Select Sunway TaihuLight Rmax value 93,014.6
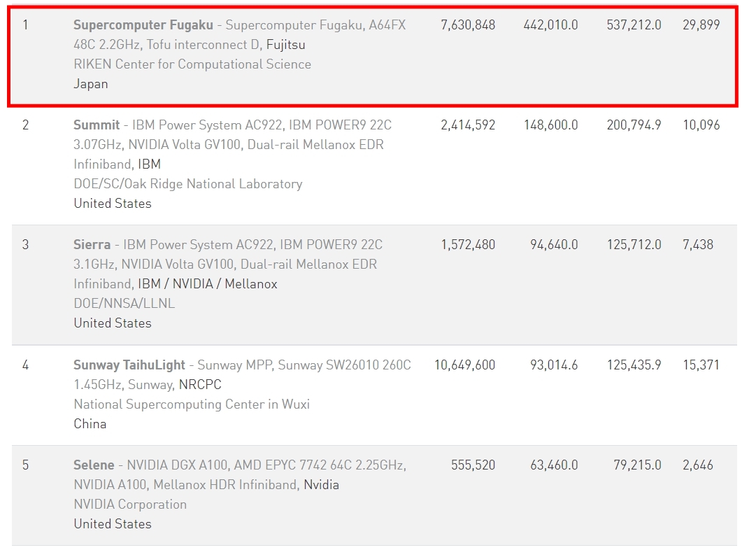The image size is (756, 550). point(554,365)
